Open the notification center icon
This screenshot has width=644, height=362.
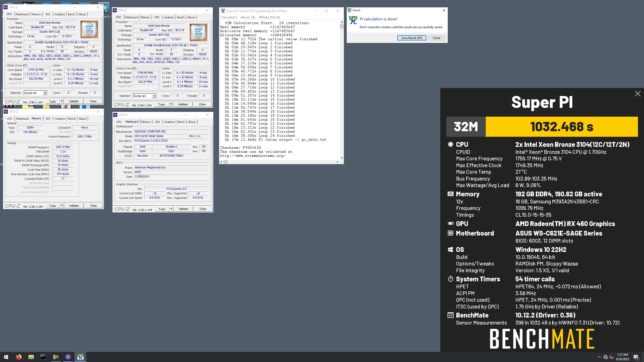click(x=636, y=357)
